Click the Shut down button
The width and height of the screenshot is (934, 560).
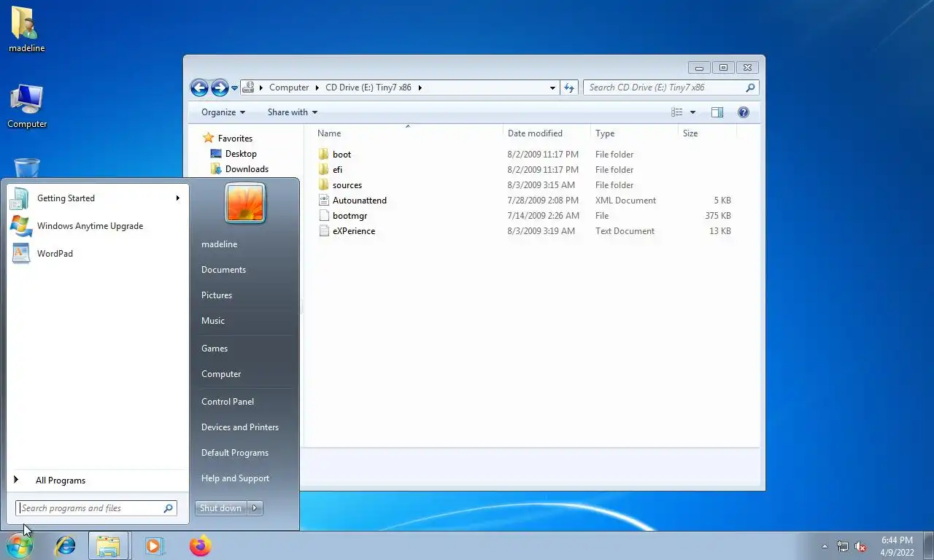pos(221,508)
